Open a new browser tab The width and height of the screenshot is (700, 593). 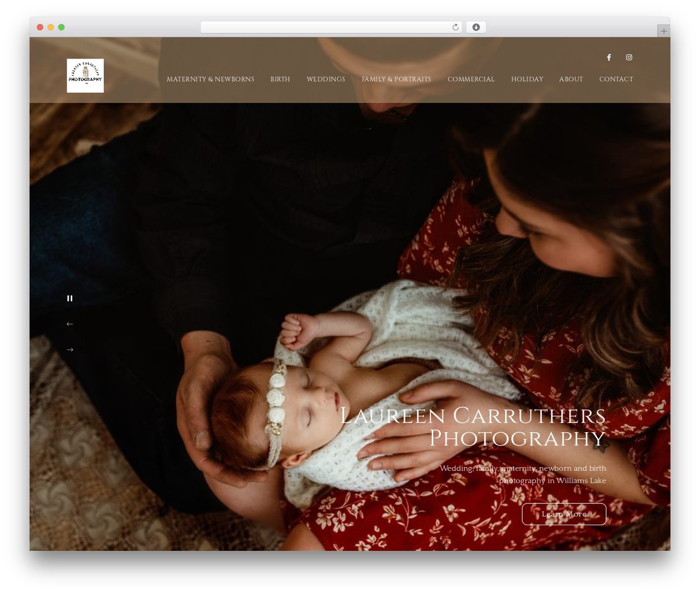[x=663, y=31]
